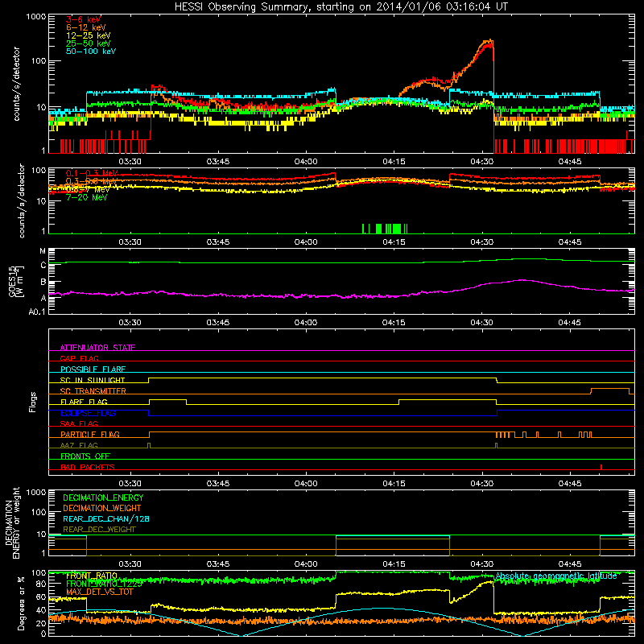Click the 0.1-0.3 MeV legend label
Image resolution: width=644 pixels, height=644 pixels.
92,173
